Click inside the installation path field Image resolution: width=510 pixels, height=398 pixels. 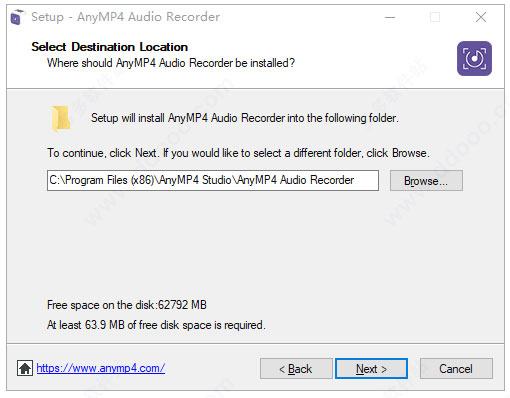pyautogui.click(x=213, y=180)
